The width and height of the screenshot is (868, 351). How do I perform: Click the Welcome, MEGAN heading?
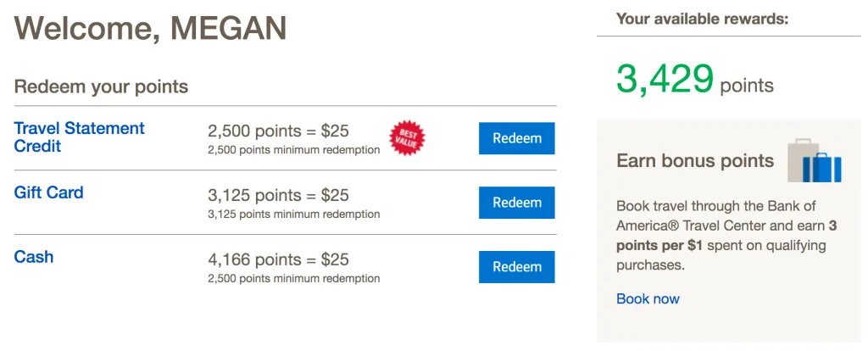[150, 28]
